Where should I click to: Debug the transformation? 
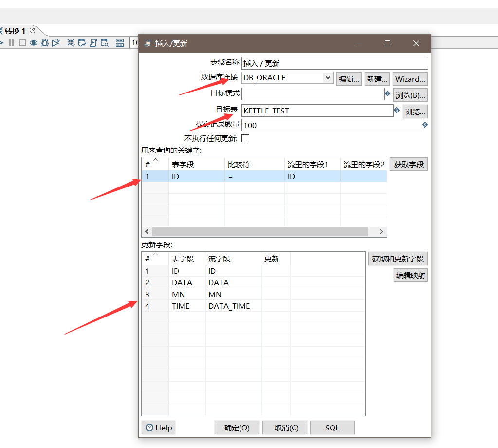pos(44,43)
